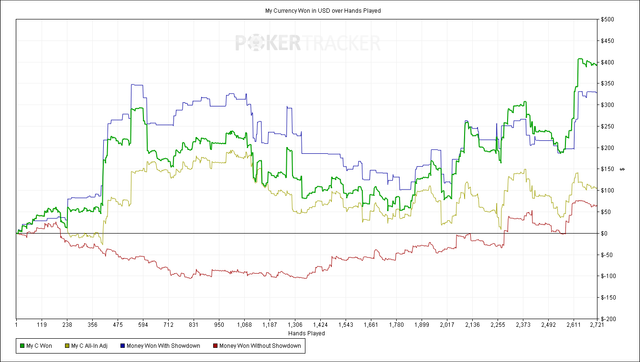Image resolution: width=640 pixels, height=362 pixels.
Task: Click the $150 y-axis label
Action: [x=607, y=169]
